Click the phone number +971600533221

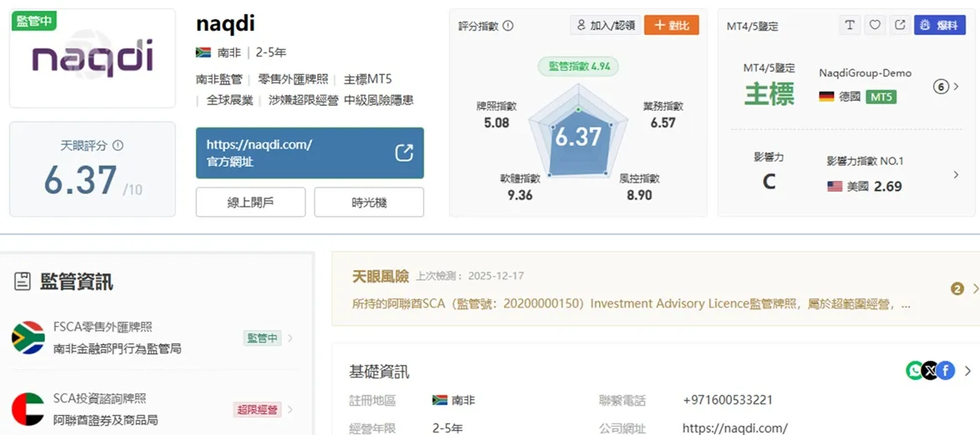727,400
